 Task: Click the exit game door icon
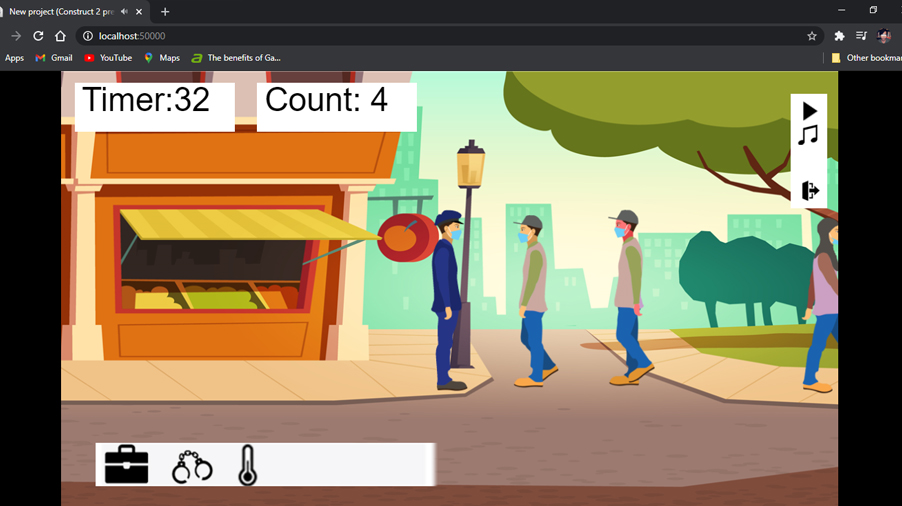pyautogui.click(x=810, y=190)
